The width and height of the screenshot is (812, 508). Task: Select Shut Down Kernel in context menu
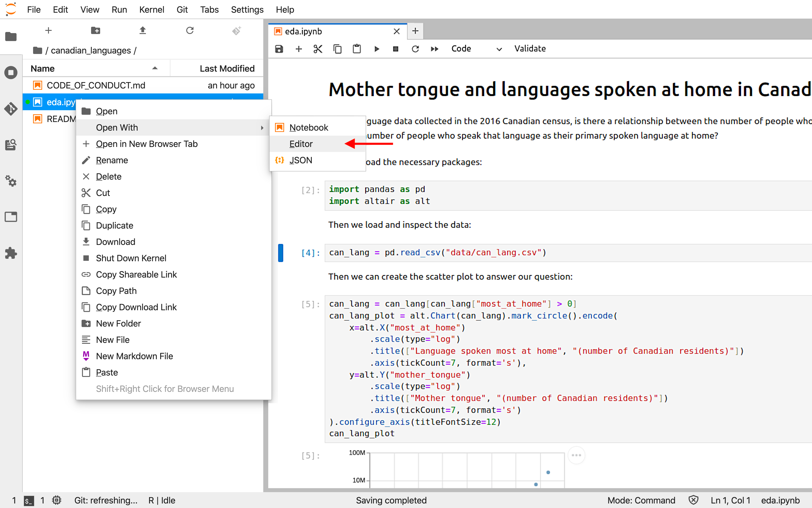click(174, 258)
